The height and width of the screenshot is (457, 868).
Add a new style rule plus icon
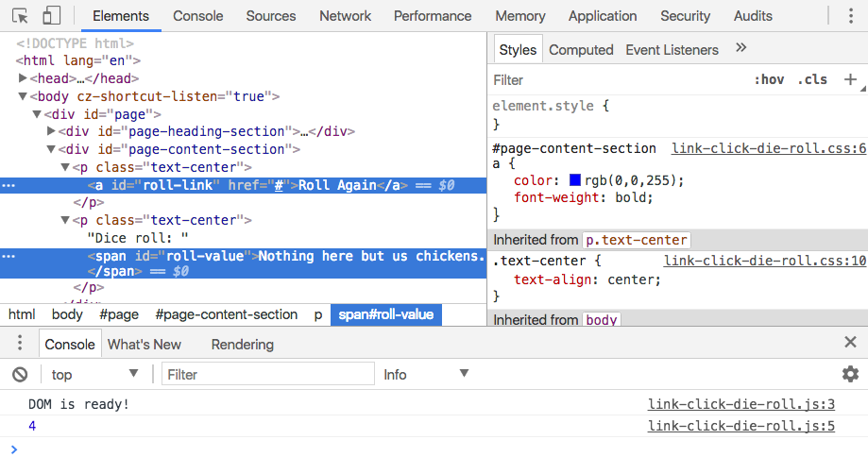coord(850,79)
